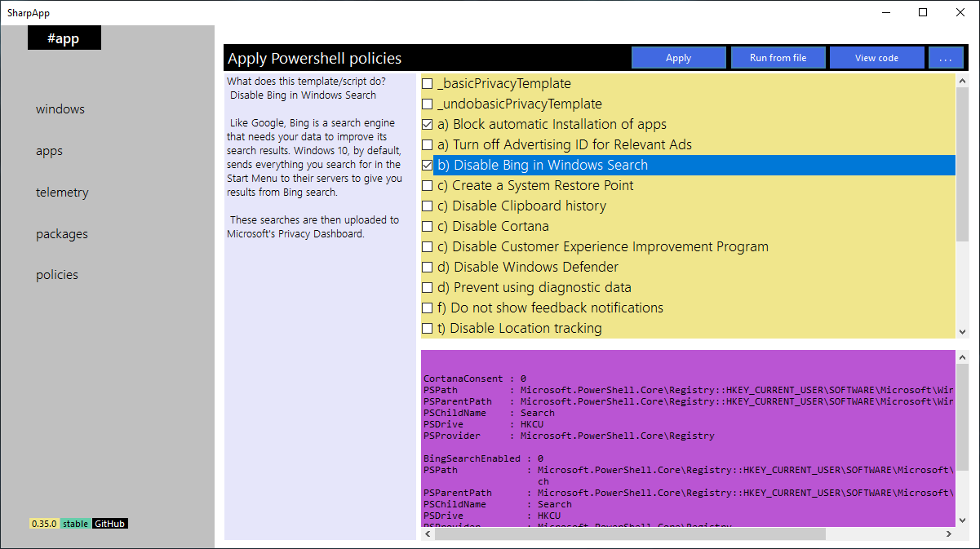This screenshot has width=980, height=549.
Task: Switch to the windows section
Action: point(60,109)
